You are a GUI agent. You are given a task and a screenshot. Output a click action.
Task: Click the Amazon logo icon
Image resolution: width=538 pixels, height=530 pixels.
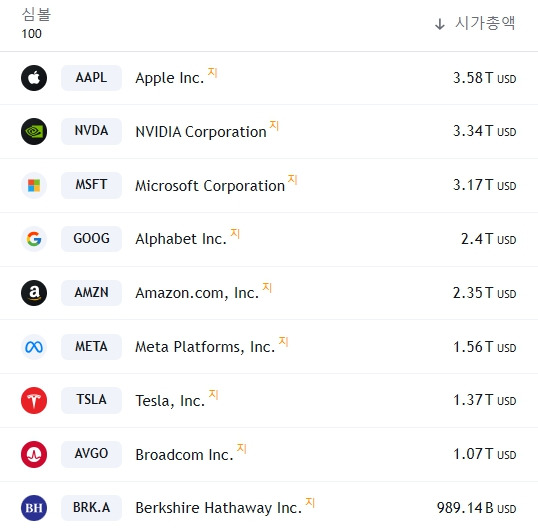(x=34, y=293)
